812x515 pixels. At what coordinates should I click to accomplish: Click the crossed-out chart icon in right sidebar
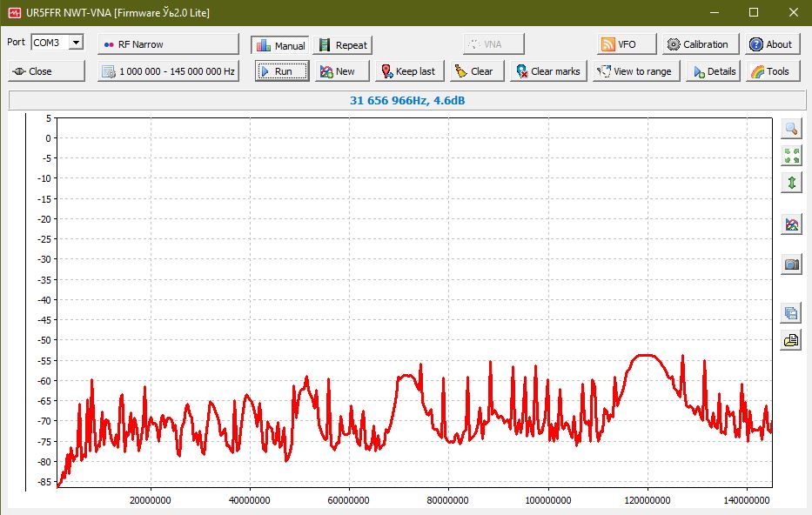[x=791, y=224]
